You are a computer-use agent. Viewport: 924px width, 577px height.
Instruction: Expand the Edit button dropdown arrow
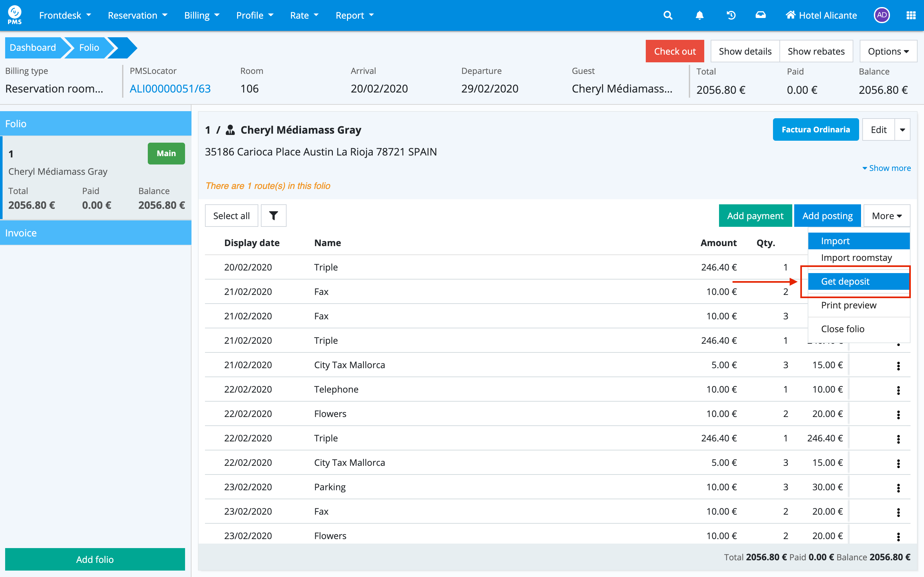point(902,130)
